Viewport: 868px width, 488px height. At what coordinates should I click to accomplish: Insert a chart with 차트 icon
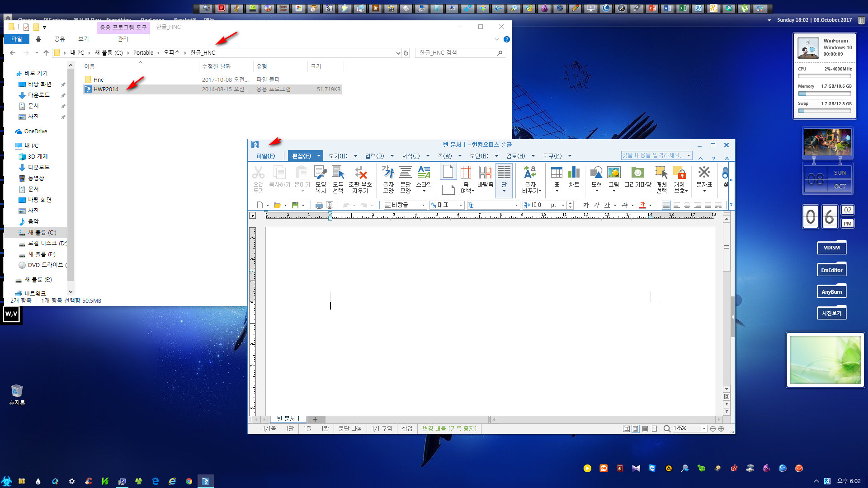point(574,176)
